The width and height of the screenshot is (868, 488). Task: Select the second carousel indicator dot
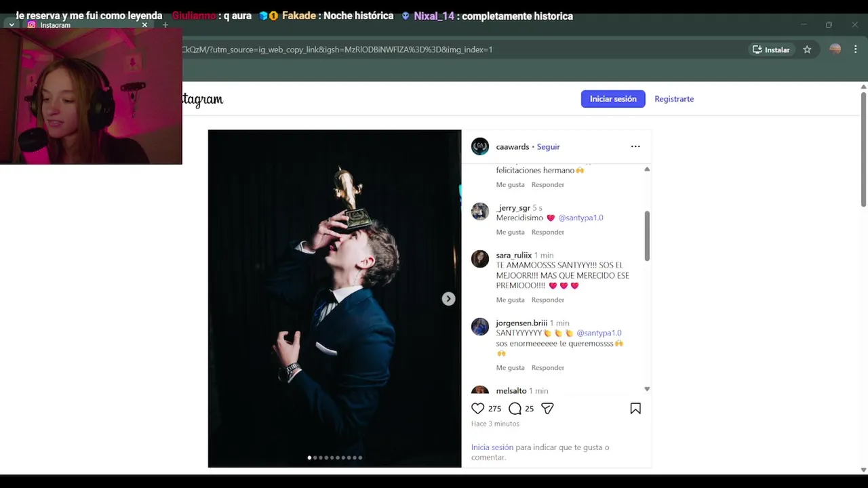coord(315,457)
